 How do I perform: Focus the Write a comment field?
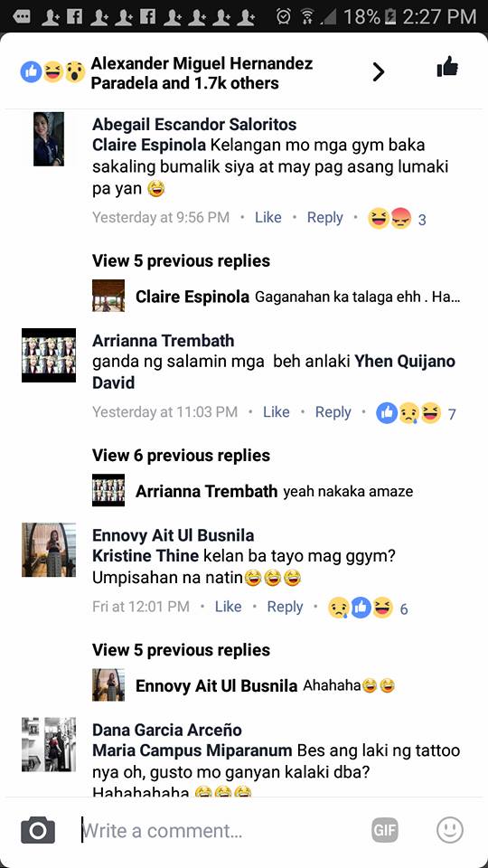coord(221,831)
